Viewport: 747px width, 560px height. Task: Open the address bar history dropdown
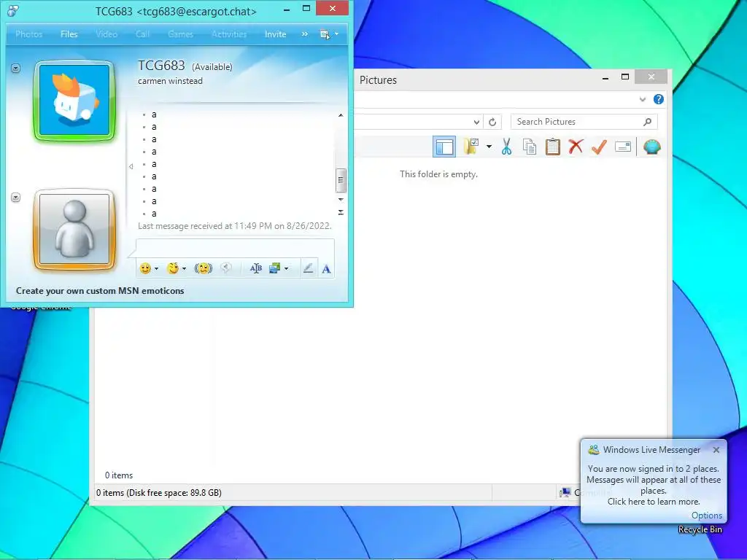coord(476,122)
